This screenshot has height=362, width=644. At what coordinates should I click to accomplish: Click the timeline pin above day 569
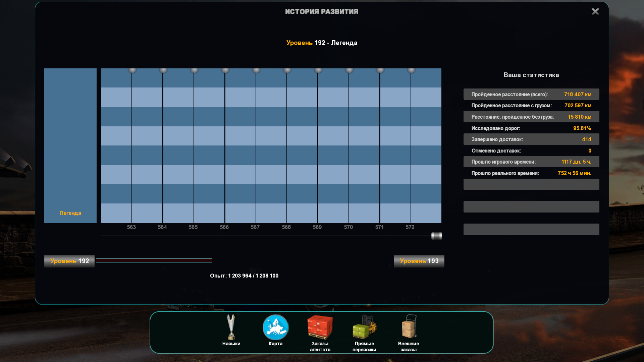(x=318, y=70)
